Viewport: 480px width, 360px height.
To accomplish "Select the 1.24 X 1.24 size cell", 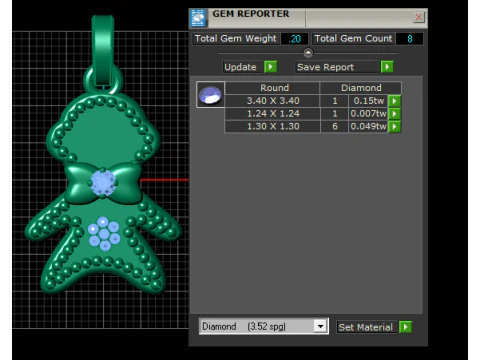I will pyautogui.click(x=273, y=114).
